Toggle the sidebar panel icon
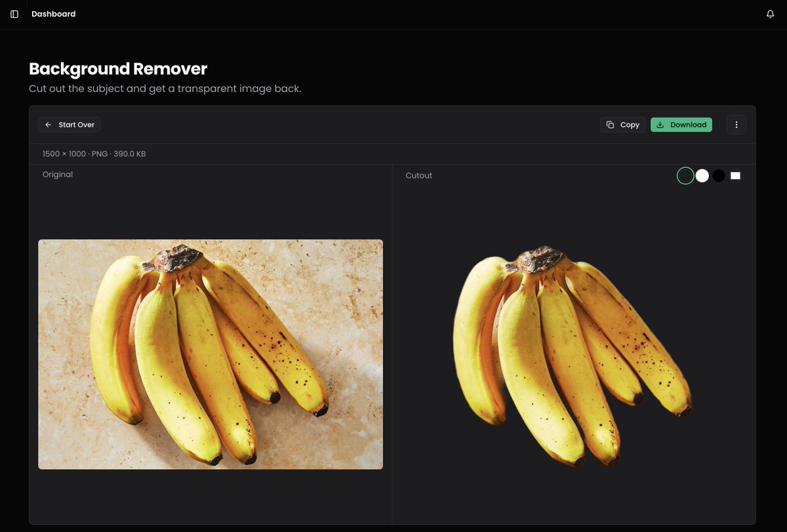Viewport: 787px width, 532px height. tap(14, 14)
